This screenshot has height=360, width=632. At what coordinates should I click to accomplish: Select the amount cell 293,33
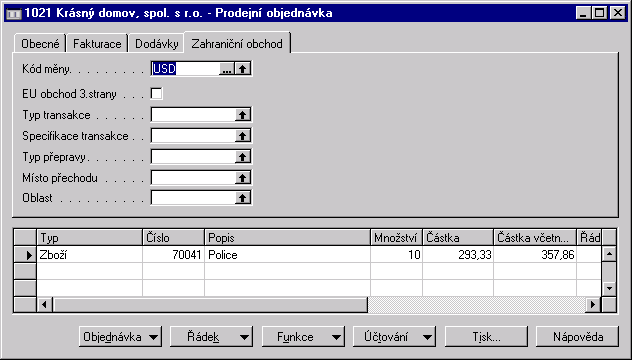[x=458, y=255]
